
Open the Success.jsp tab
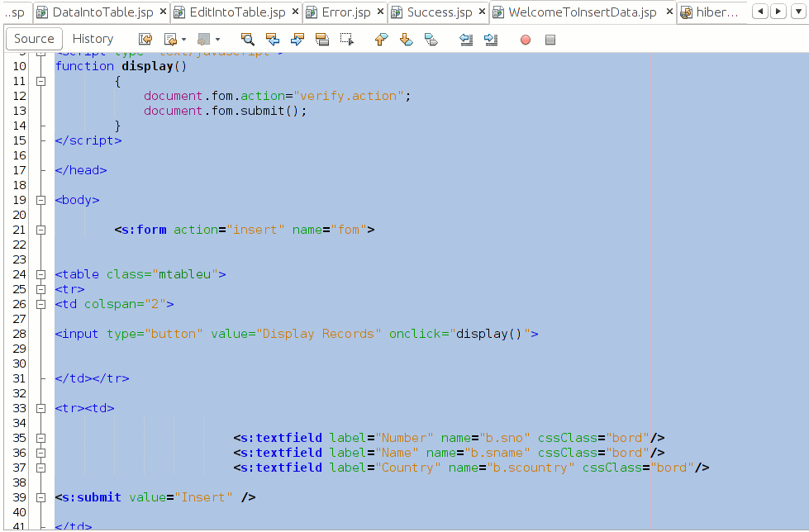click(440, 12)
